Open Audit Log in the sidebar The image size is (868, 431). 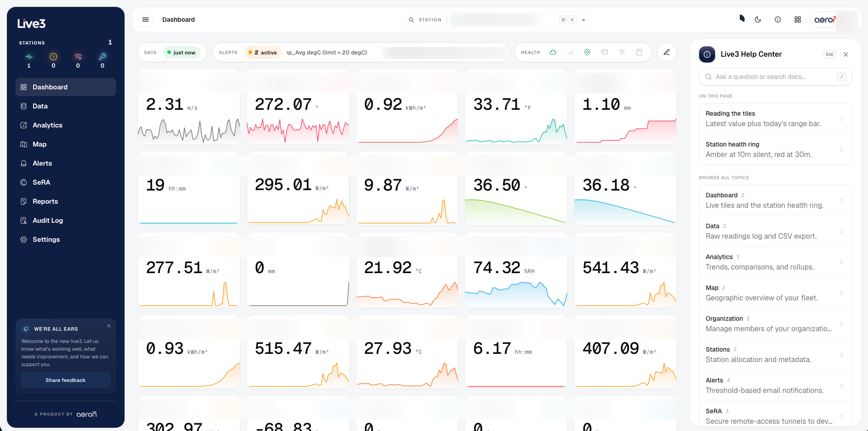pyautogui.click(x=66, y=220)
